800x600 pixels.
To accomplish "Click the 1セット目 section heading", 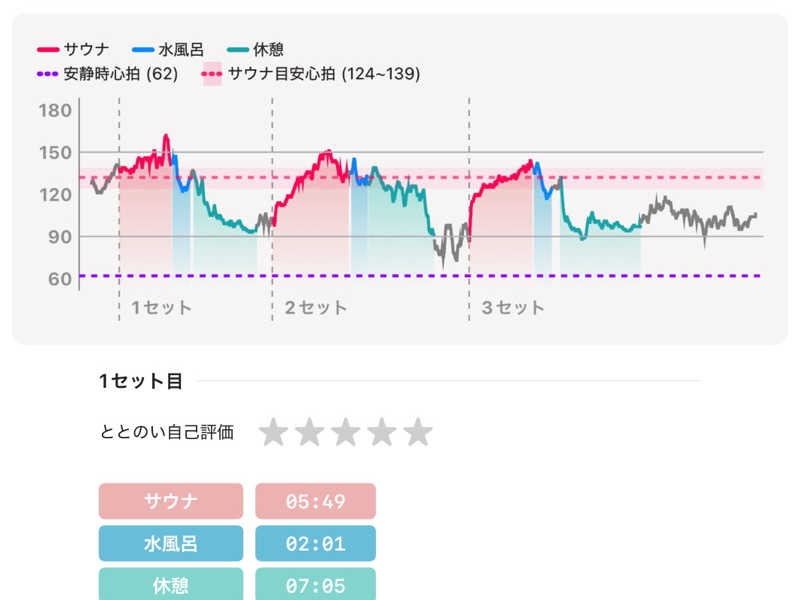I will tap(141, 381).
